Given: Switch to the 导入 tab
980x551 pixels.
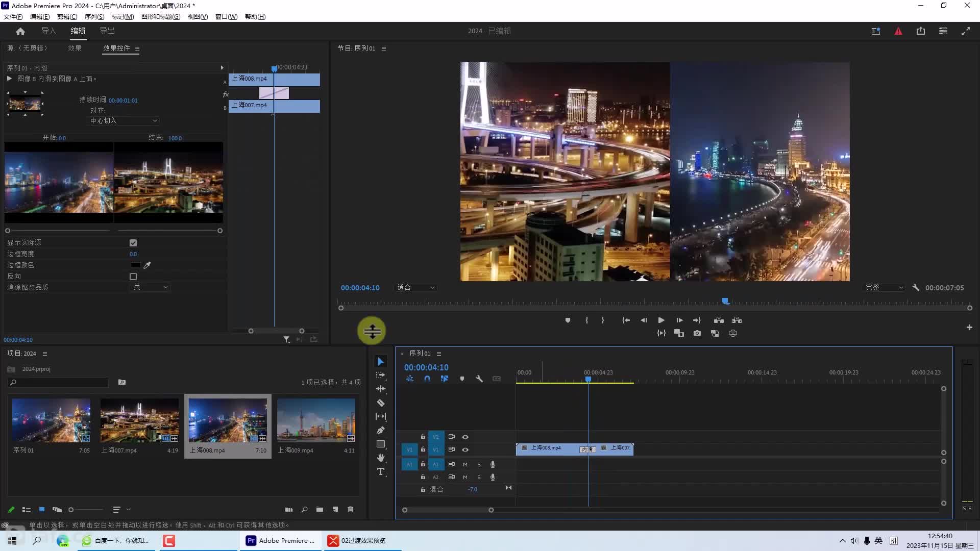Looking at the screenshot, I should [48, 31].
